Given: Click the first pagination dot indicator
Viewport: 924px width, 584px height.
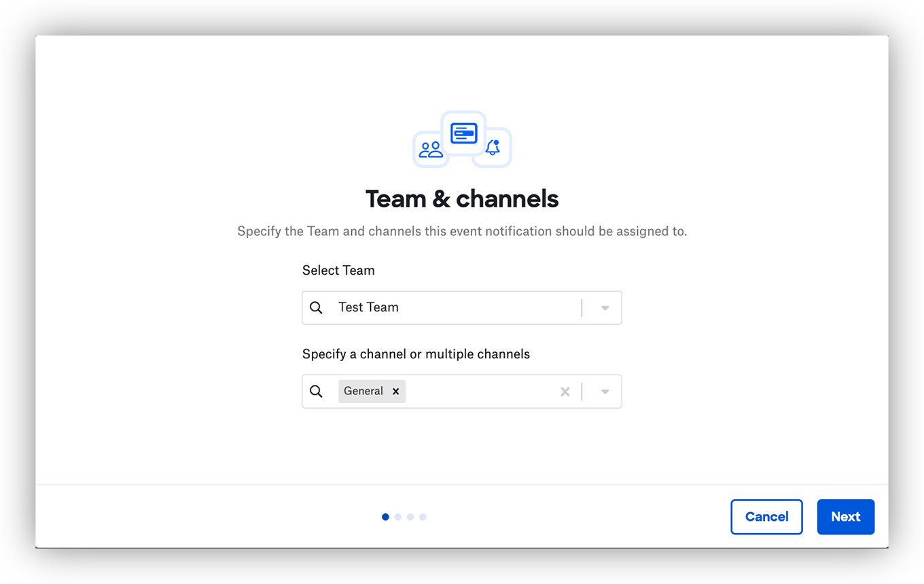Looking at the screenshot, I should (385, 517).
